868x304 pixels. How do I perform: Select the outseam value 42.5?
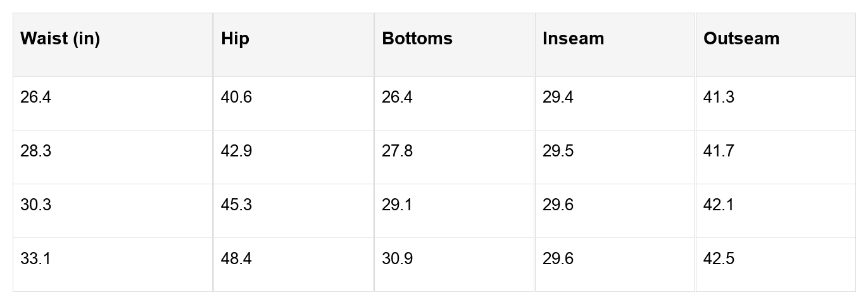(719, 259)
